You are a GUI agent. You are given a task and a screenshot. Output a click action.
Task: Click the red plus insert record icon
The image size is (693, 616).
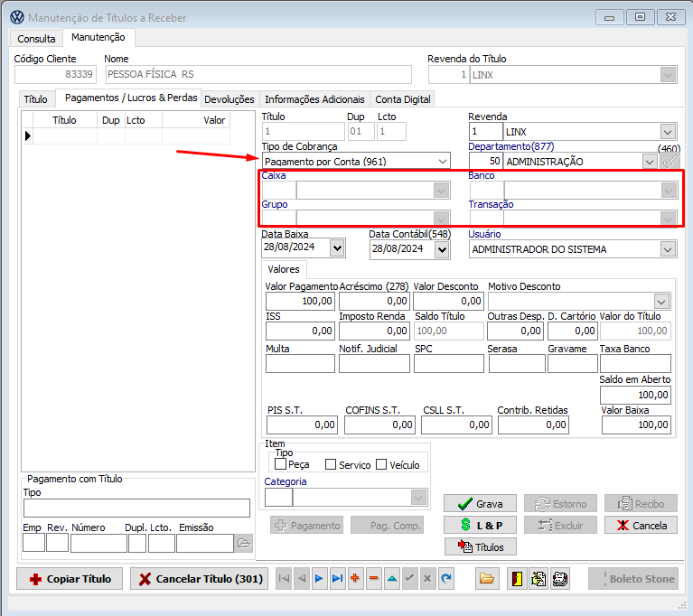click(x=355, y=578)
